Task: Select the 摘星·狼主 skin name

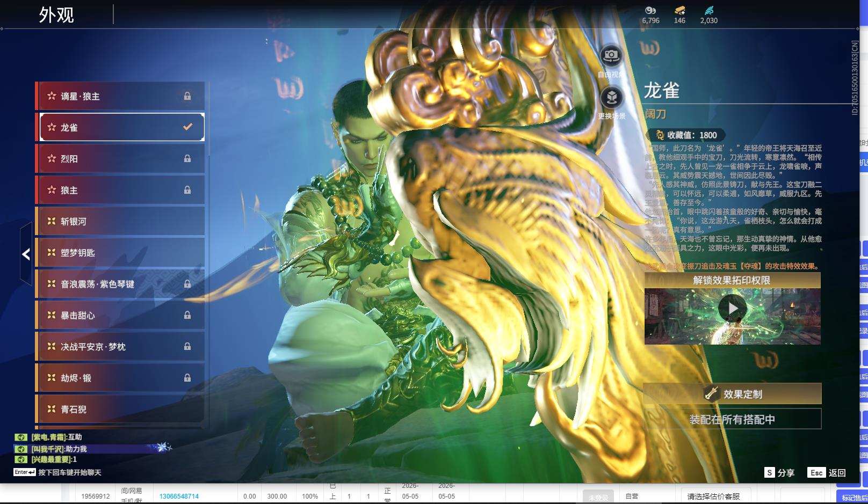Action: (x=80, y=96)
